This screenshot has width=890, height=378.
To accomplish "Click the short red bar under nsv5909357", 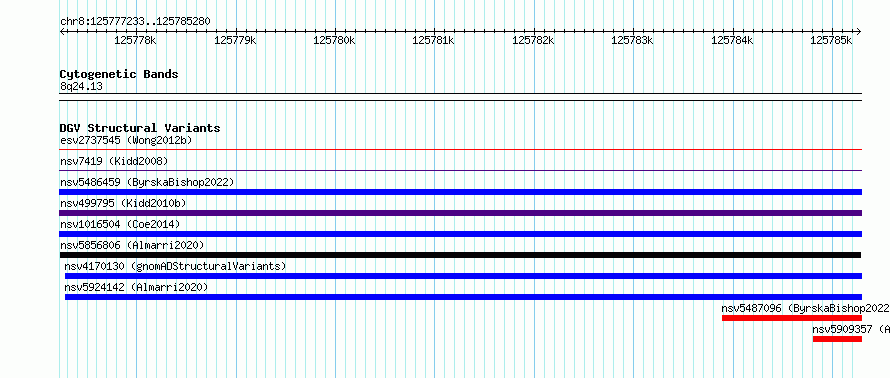I will [x=837, y=339].
